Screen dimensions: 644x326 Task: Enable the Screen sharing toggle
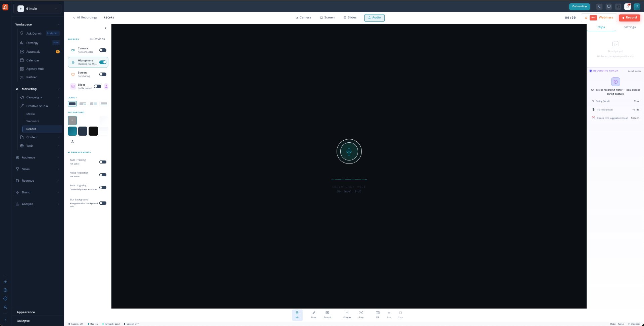click(103, 74)
